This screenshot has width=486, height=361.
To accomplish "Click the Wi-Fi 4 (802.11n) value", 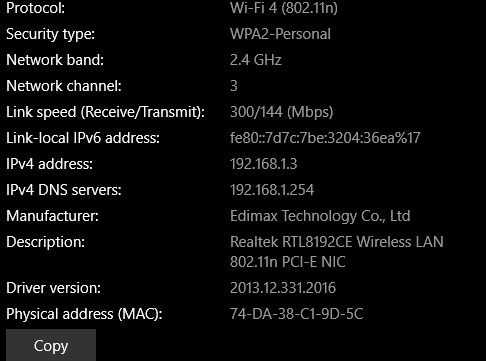I will 284,8.
